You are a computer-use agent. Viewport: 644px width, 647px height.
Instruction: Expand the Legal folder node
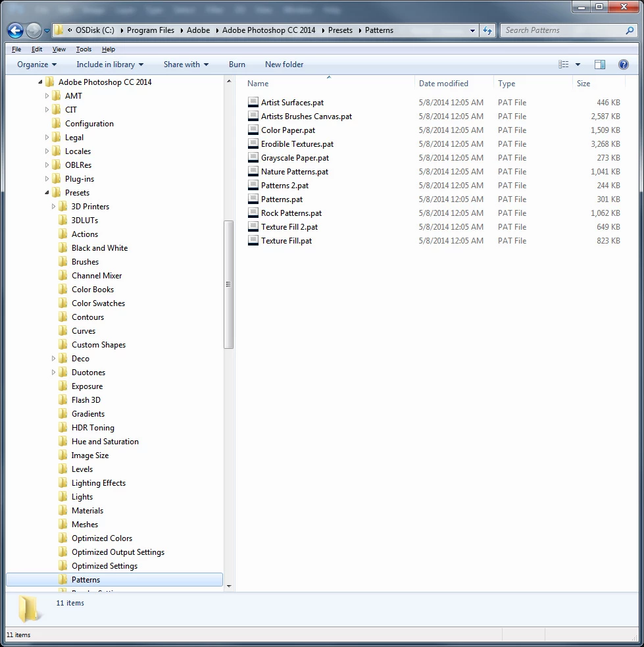tap(47, 138)
